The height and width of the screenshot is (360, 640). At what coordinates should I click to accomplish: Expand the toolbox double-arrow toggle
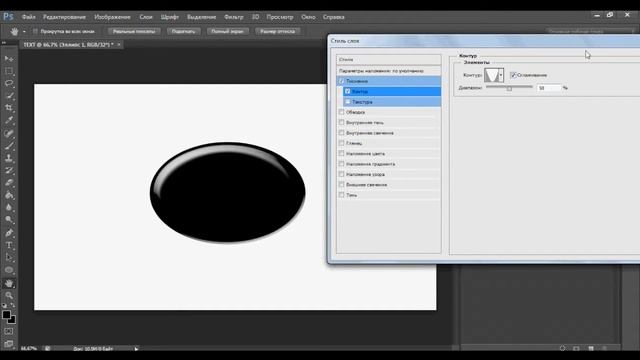coord(4,42)
